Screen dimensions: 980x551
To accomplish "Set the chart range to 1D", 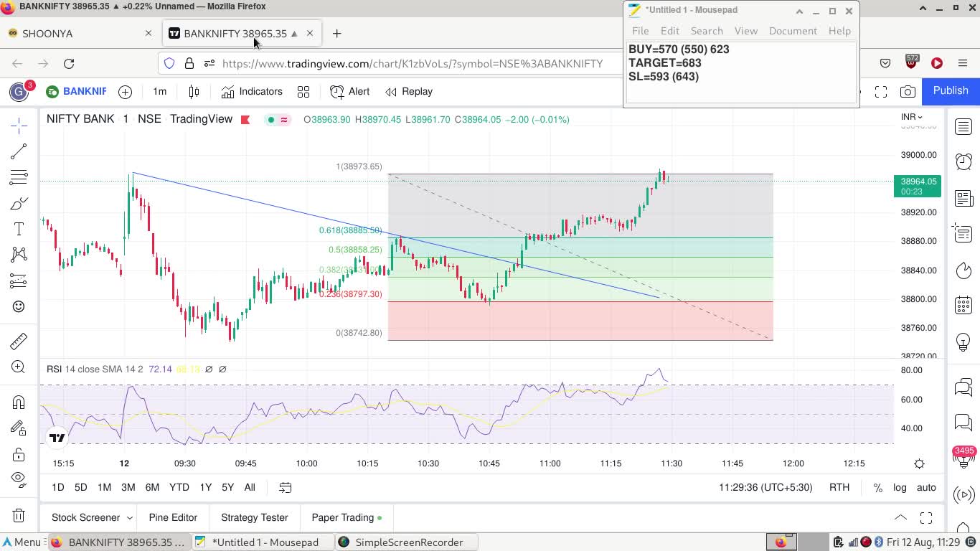I will 58,487.
